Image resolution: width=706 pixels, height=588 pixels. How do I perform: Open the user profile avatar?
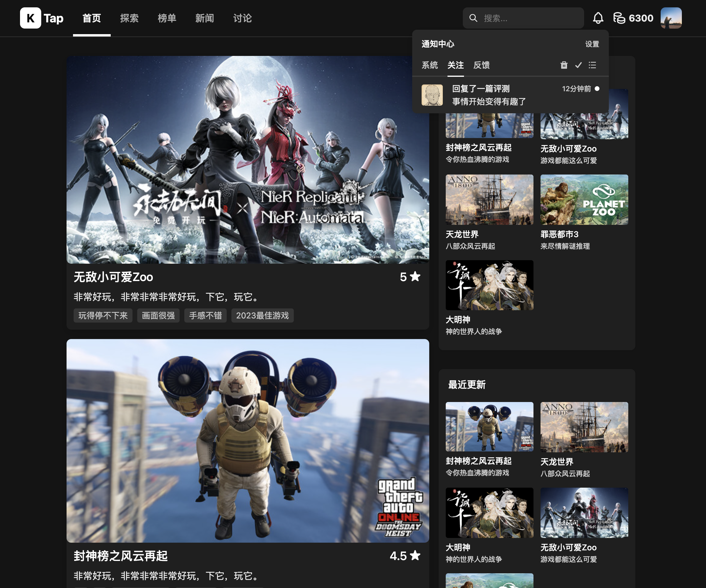pos(671,18)
